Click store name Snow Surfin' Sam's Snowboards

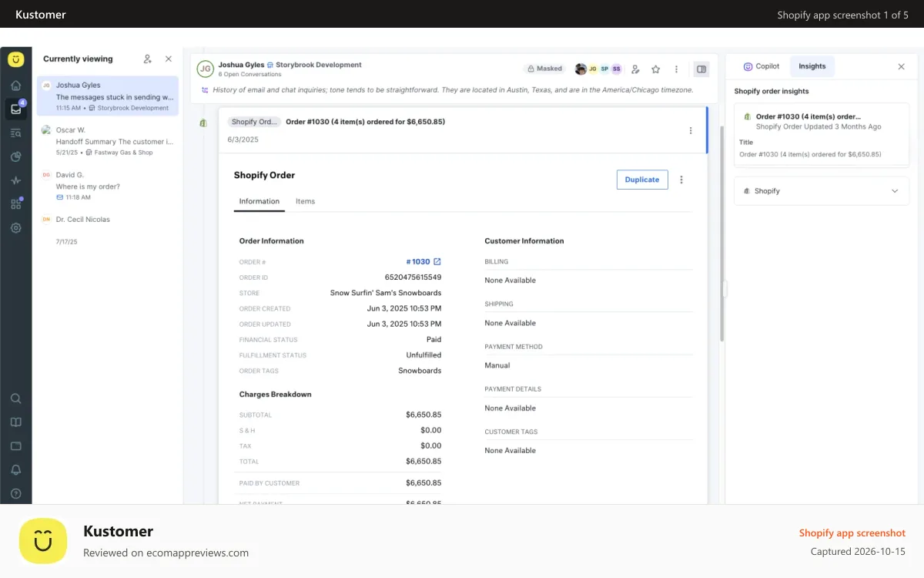pos(386,293)
